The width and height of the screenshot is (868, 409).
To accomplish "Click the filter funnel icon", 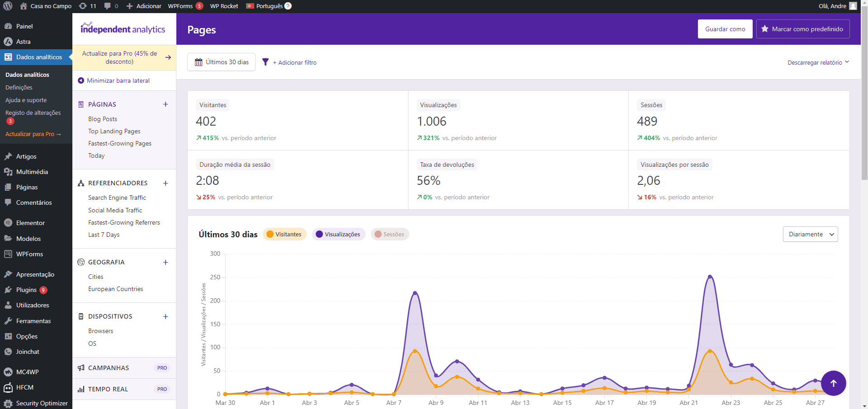I will point(266,62).
